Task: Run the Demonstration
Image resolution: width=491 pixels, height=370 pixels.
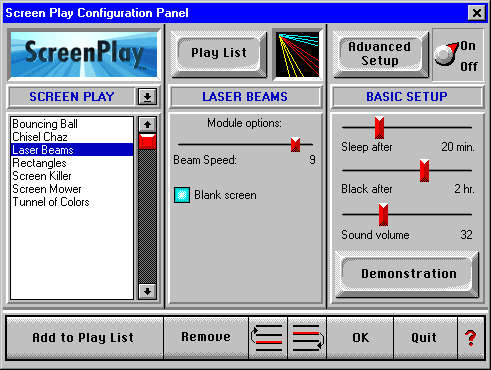Action: [x=408, y=274]
